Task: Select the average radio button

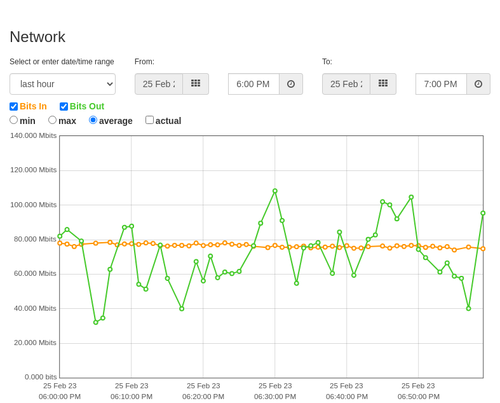Action: (x=93, y=120)
